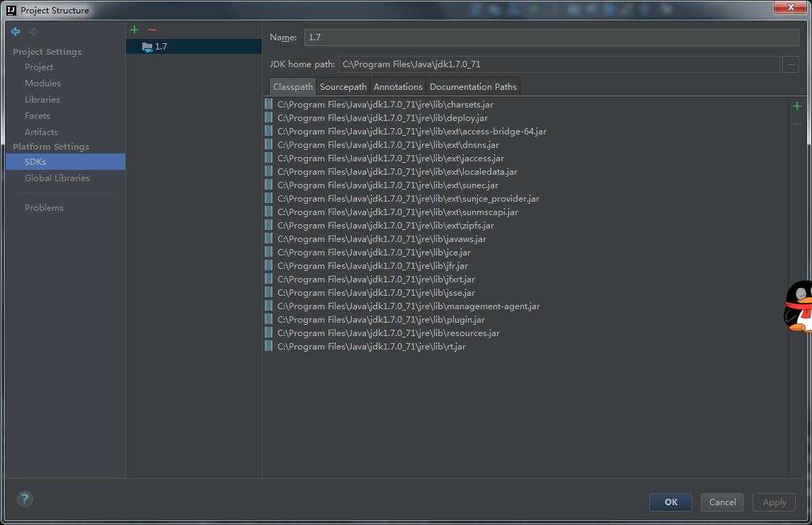Select the sunec.jar classpath entry

click(387, 185)
